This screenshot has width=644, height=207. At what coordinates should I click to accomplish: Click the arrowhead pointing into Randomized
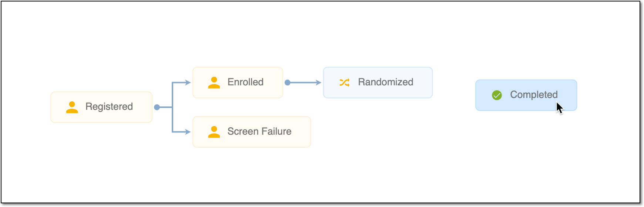click(318, 82)
